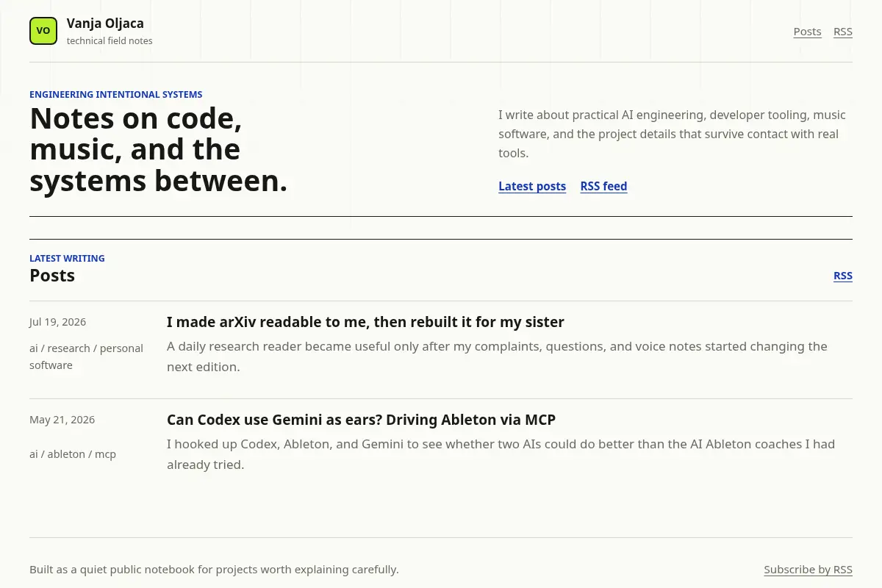Click the Codex, Ableton, and Gemini excerpt text
Image resolution: width=882 pixels, height=588 pixels.
point(501,454)
